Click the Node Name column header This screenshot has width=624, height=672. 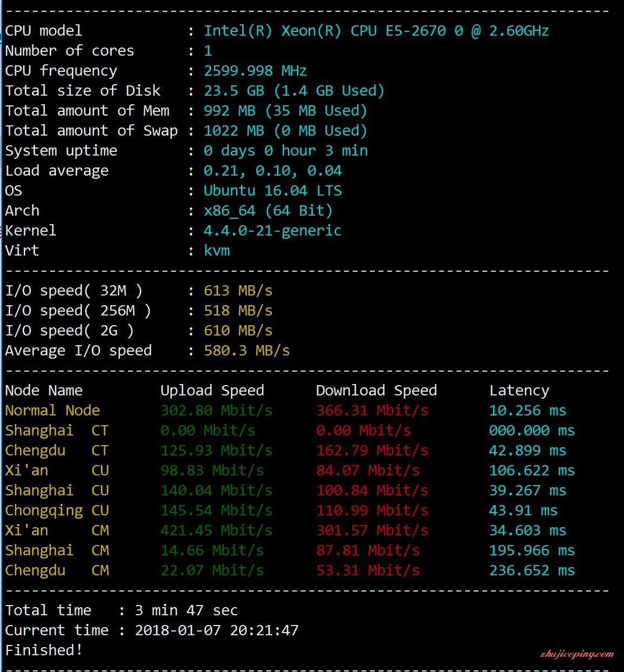44,391
